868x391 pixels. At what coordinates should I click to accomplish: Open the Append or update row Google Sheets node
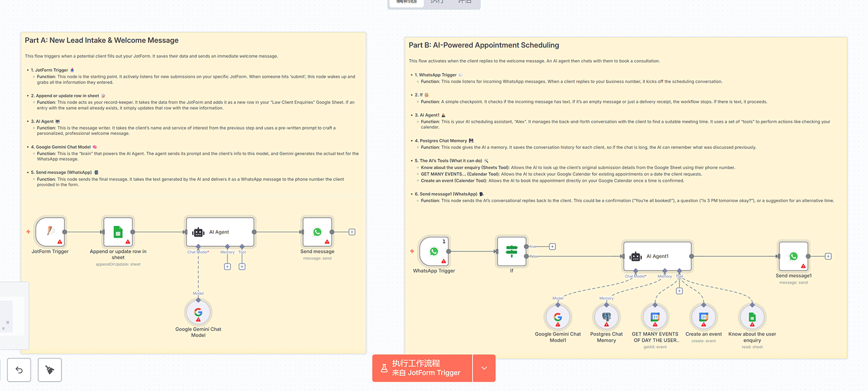(118, 232)
